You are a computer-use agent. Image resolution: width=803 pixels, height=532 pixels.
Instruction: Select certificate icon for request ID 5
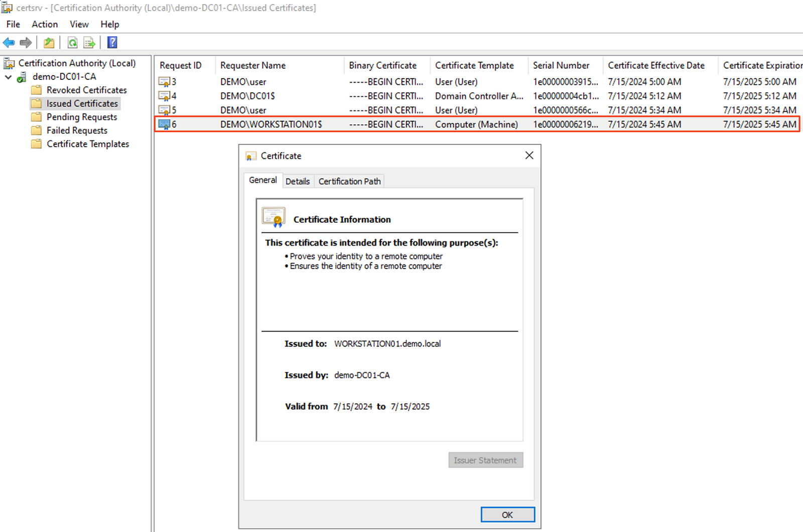click(x=164, y=110)
